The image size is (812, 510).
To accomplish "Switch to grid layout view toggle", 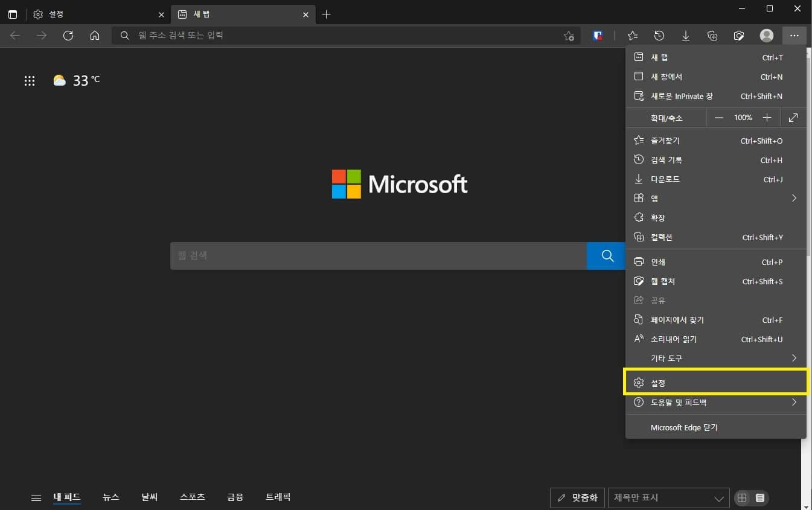I will tap(743, 498).
